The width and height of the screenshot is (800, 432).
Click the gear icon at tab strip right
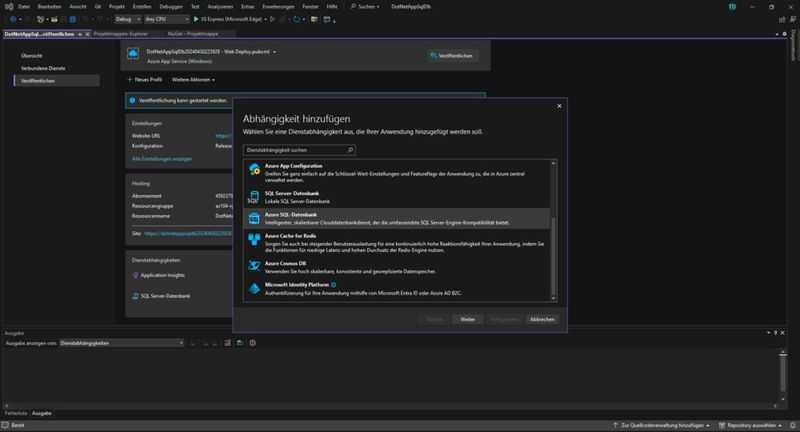pyautogui.click(x=785, y=34)
